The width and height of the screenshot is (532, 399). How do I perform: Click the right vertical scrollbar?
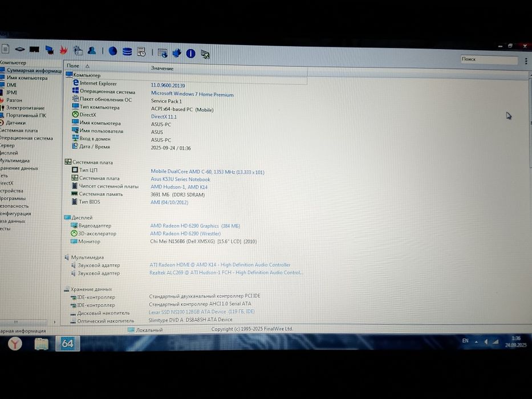click(530, 122)
